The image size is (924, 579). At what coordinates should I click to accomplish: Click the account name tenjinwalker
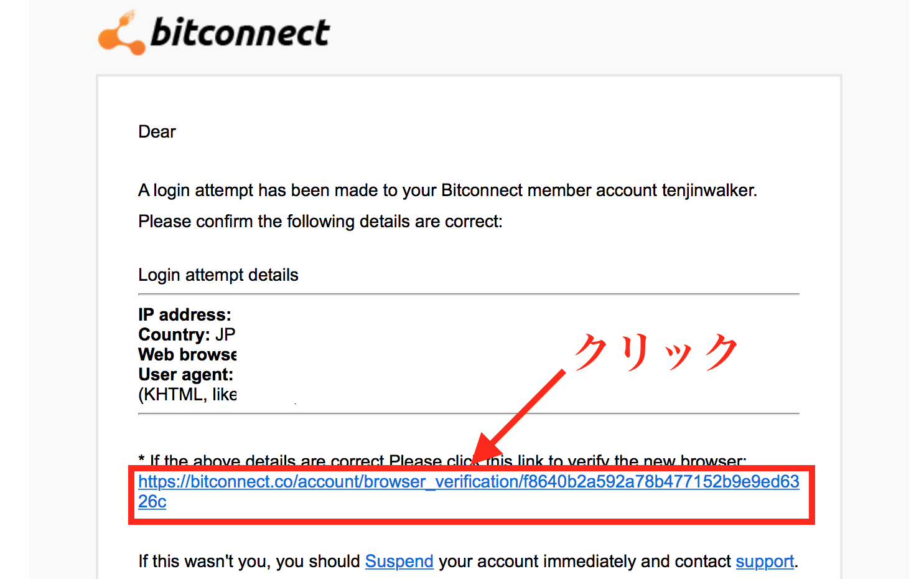[x=709, y=190]
